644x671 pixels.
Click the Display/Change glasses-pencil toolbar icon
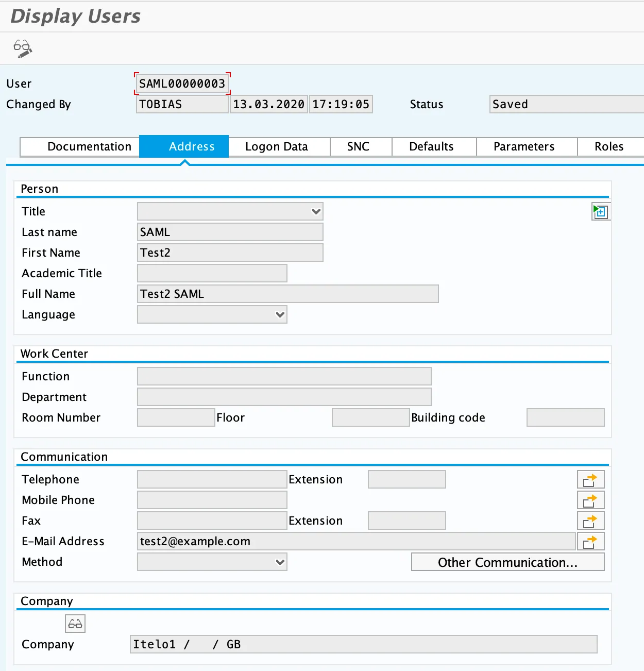[23, 48]
